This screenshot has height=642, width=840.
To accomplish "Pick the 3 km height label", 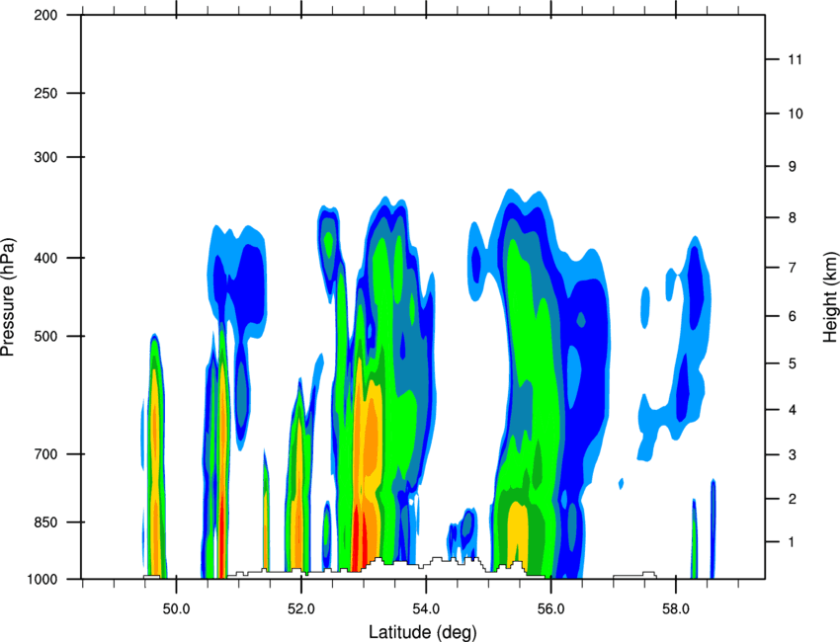I will 792,455.
